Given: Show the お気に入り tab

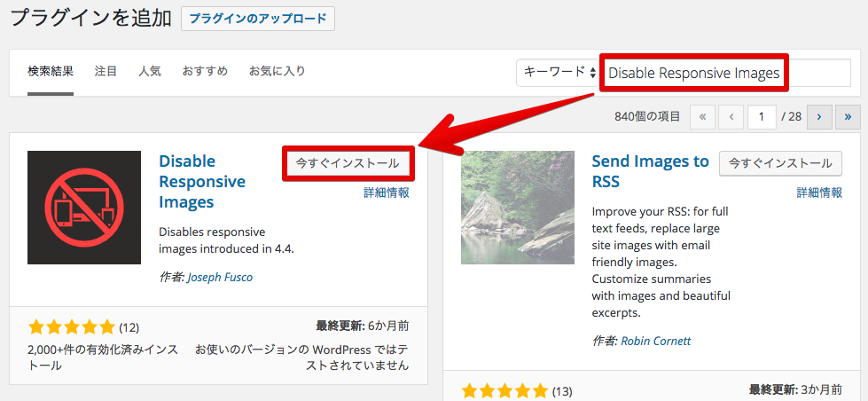Looking at the screenshot, I should 277,71.
